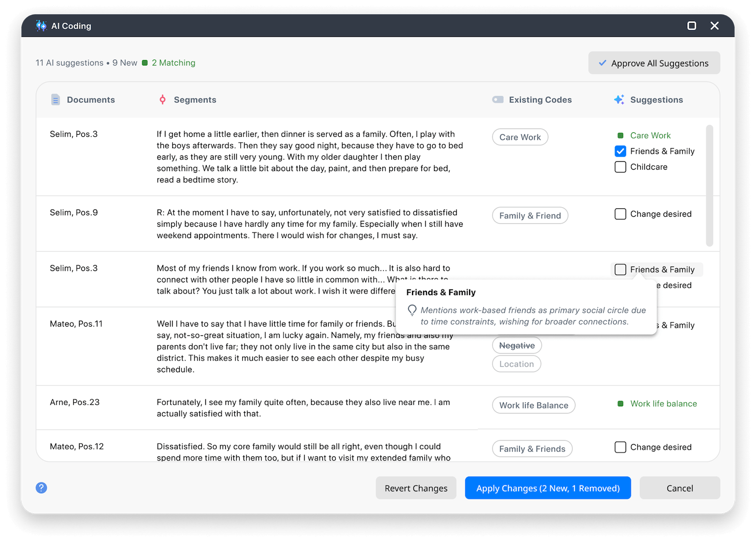This screenshot has width=756, height=542.
Task: Select the Care Work existing code chip
Action: click(x=520, y=137)
